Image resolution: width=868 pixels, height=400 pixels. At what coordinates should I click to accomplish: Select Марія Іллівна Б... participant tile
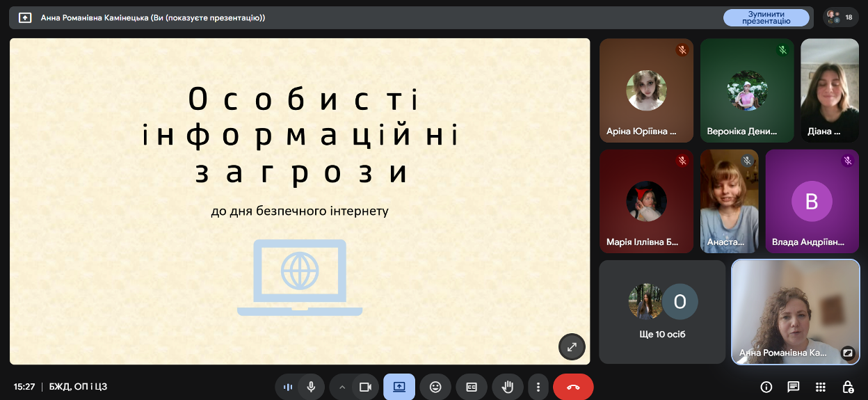pos(647,201)
